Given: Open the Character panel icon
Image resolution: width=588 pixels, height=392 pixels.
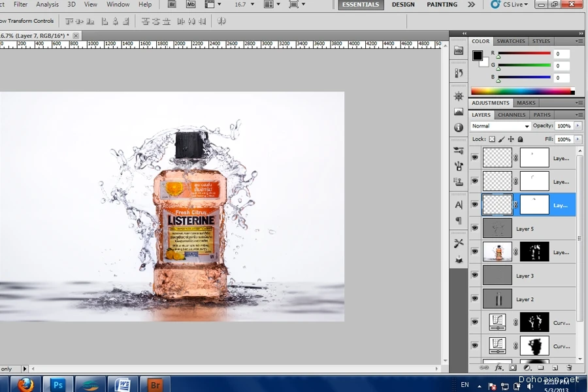Looking at the screenshot, I should click(x=459, y=204).
